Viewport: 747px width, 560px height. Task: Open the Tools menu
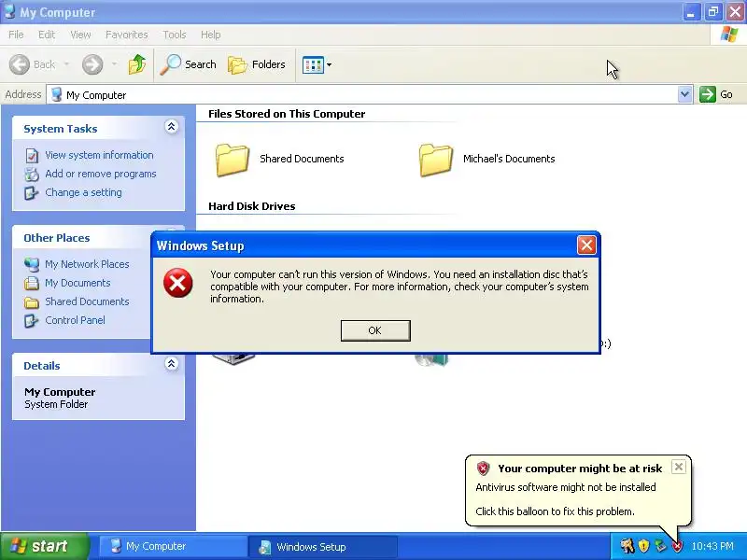175,35
